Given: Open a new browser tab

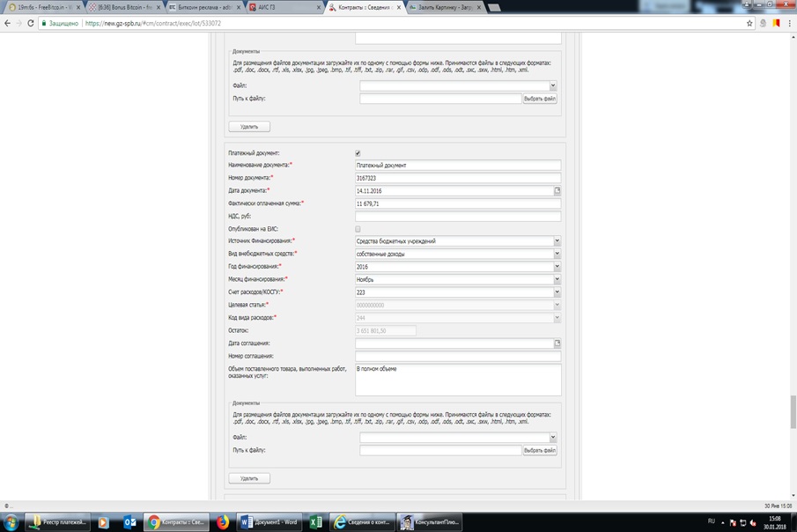Looking at the screenshot, I should tap(494, 8).
